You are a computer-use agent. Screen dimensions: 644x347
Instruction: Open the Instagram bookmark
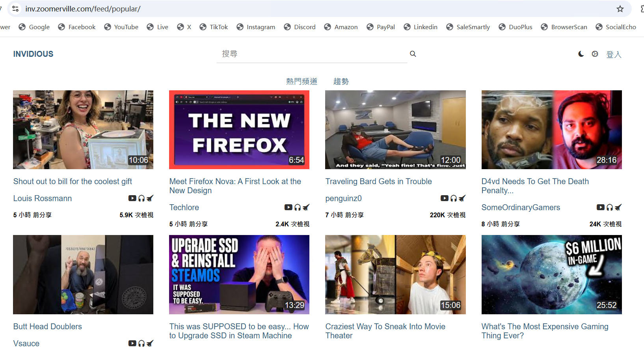click(x=256, y=27)
